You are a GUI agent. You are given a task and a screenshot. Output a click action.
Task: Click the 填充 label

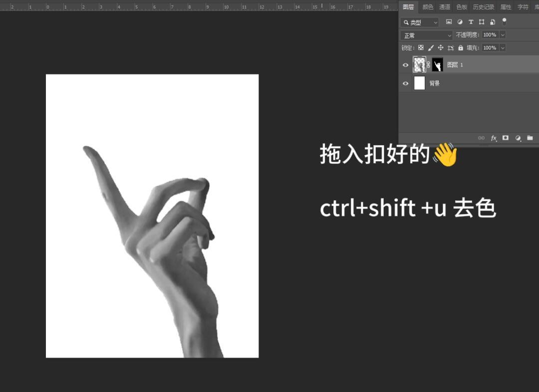coord(473,48)
